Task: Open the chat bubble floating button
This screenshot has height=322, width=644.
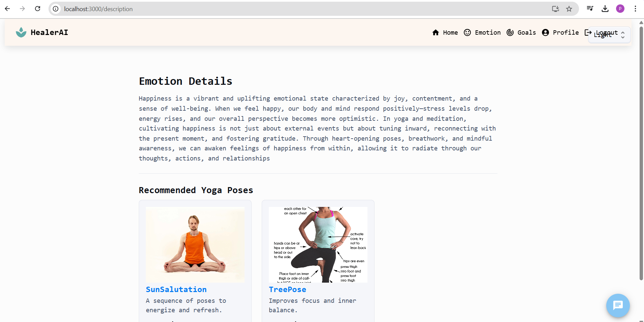Action: click(618, 306)
